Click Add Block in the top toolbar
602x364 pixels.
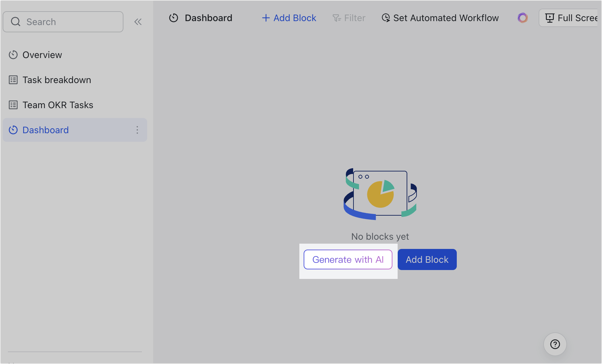pos(289,18)
